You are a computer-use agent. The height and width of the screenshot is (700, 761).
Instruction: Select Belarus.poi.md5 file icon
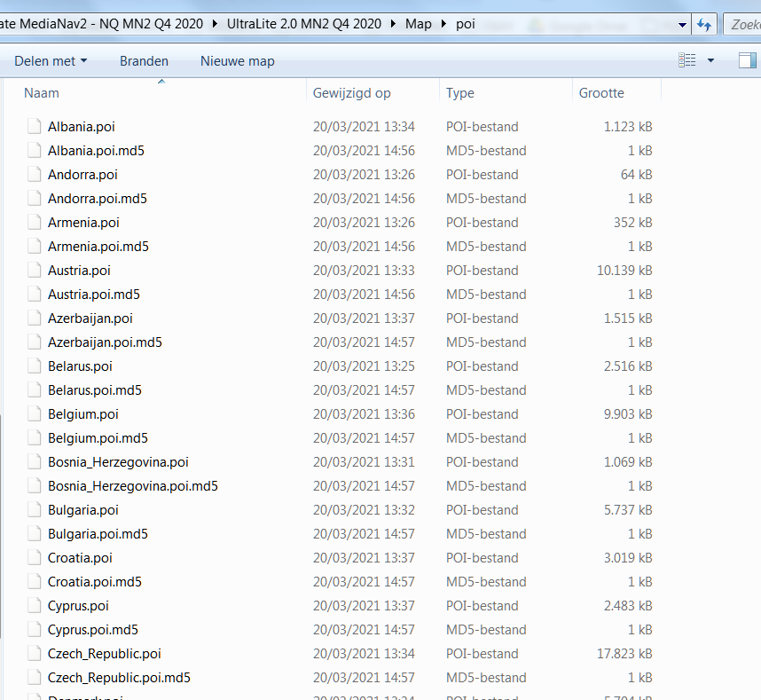click(x=34, y=389)
